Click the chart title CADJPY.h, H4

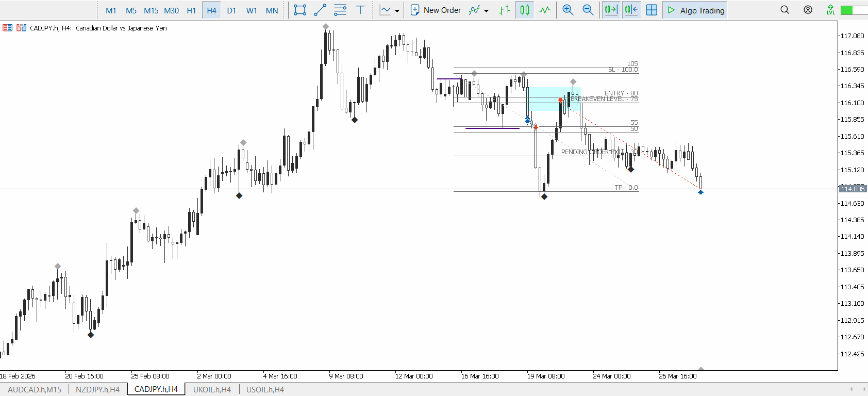51,28
